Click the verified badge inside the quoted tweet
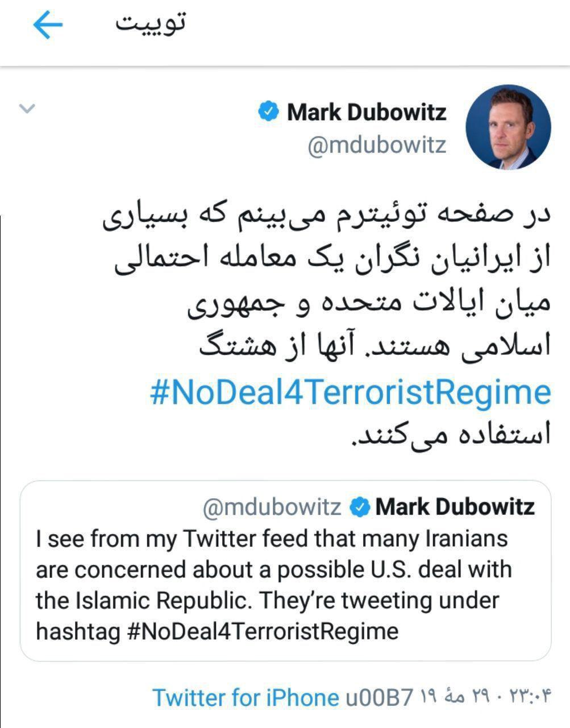570x728 pixels. point(359,507)
